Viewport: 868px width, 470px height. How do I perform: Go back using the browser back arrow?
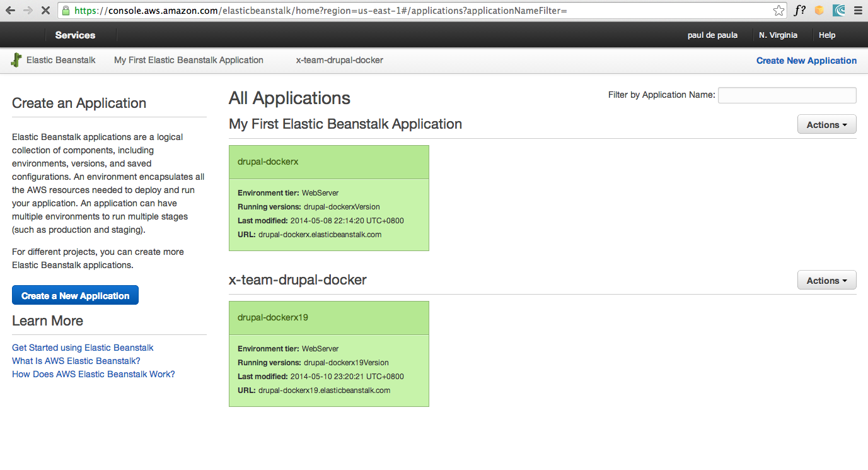point(10,10)
